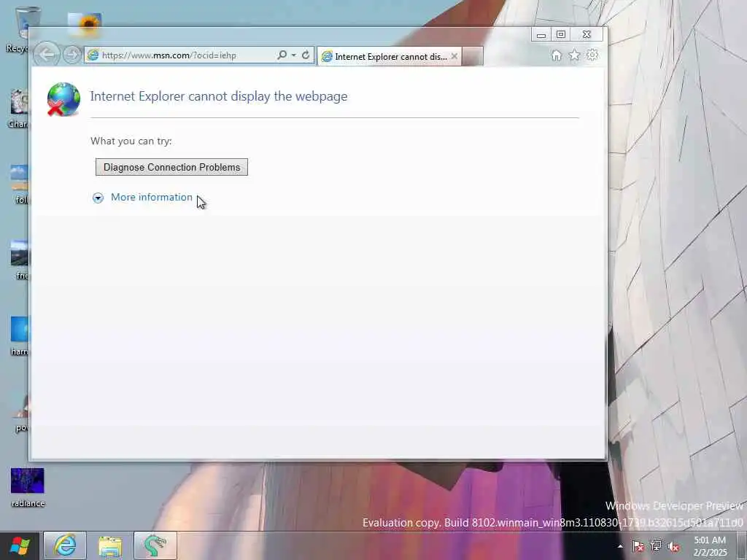Click the network status tray icon

tap(656, 546)
